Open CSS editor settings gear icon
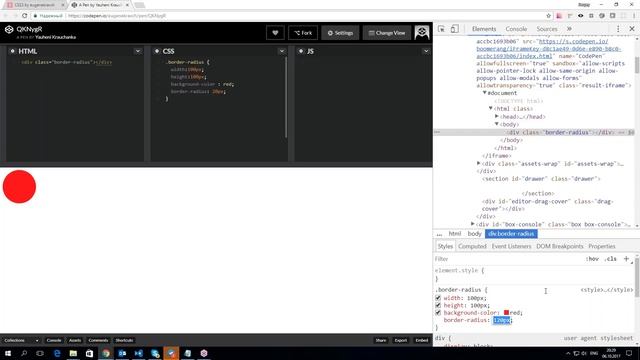Image resolution: width=640 pixels, height=360 pixels. click(157, 51)
